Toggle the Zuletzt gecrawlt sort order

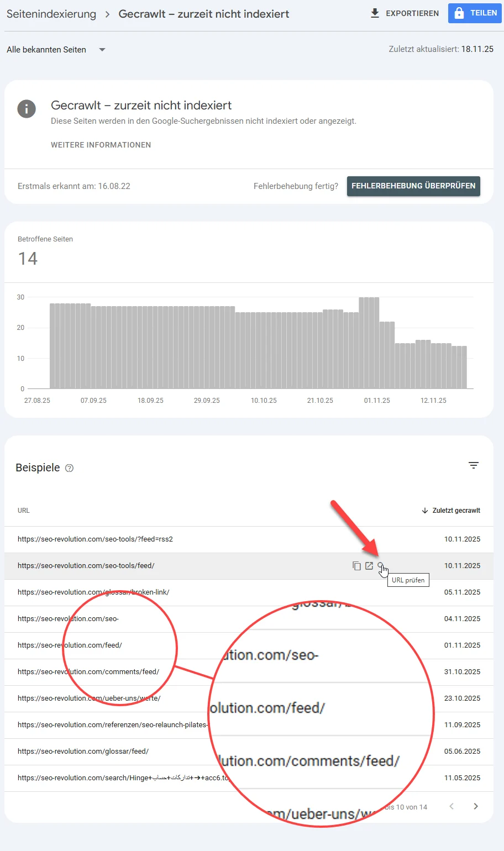[x=456, y=510]
